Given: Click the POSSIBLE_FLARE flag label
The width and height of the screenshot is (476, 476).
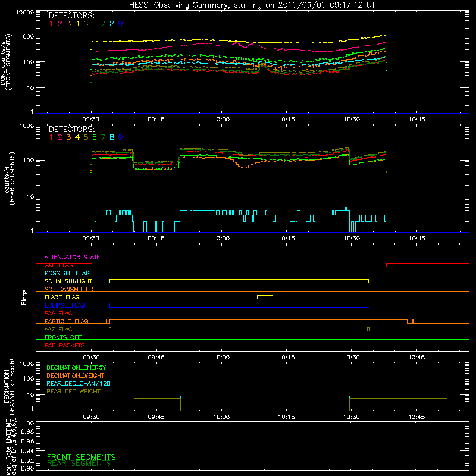Looking at the screenshot, I should (68, 273).
